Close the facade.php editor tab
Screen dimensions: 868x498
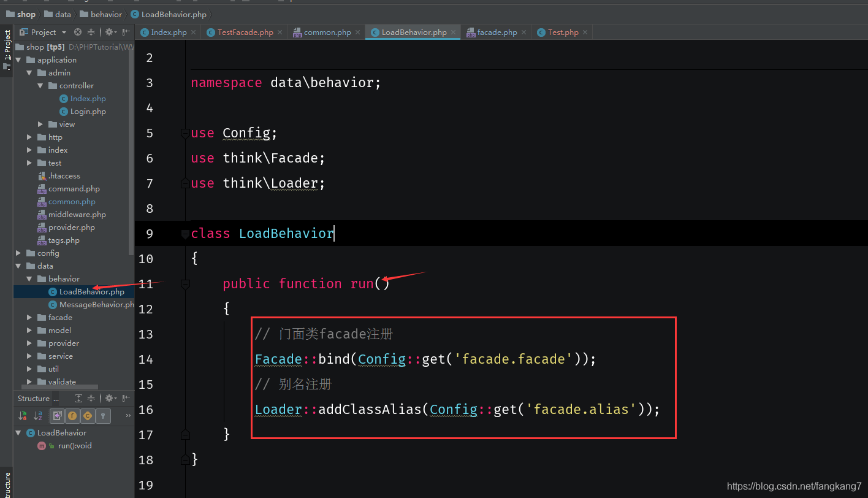tap(524, 33)
